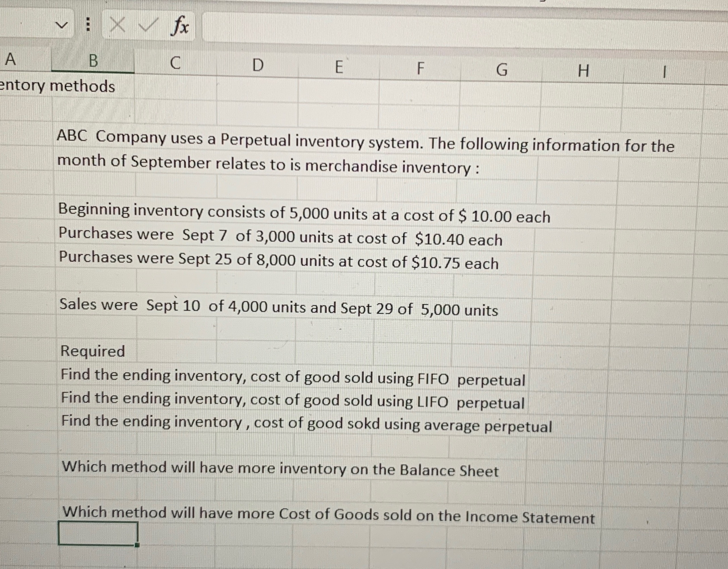728x569 pixels.
Task: Select column B header
Action: point(93,62)
